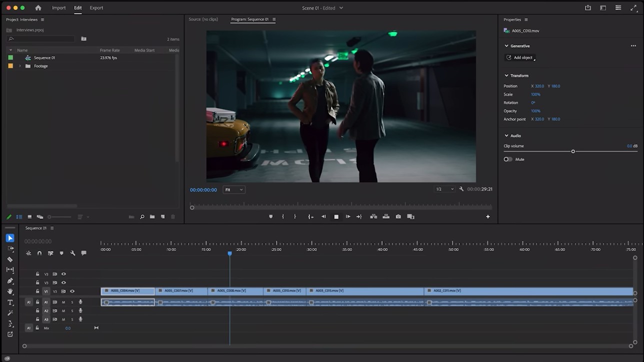
Task: Capture a still frame with the camera icon
Action: tap(398, 216)
